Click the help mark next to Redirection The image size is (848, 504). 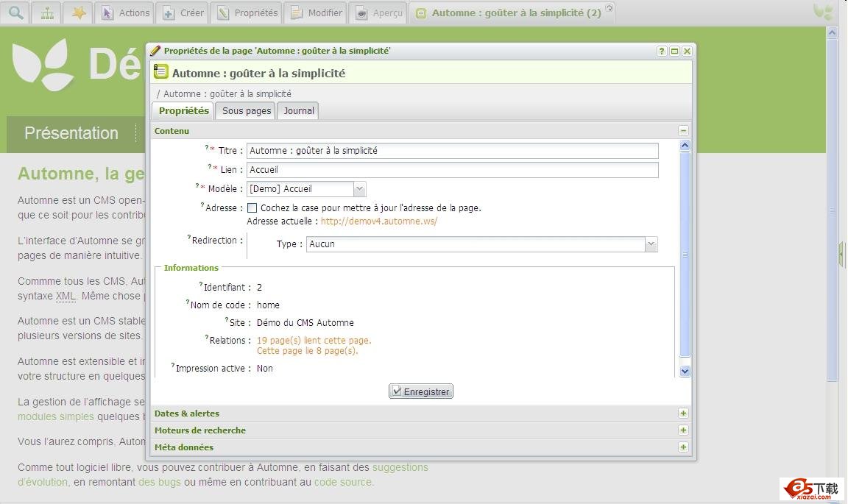click(x=189, y=238)
